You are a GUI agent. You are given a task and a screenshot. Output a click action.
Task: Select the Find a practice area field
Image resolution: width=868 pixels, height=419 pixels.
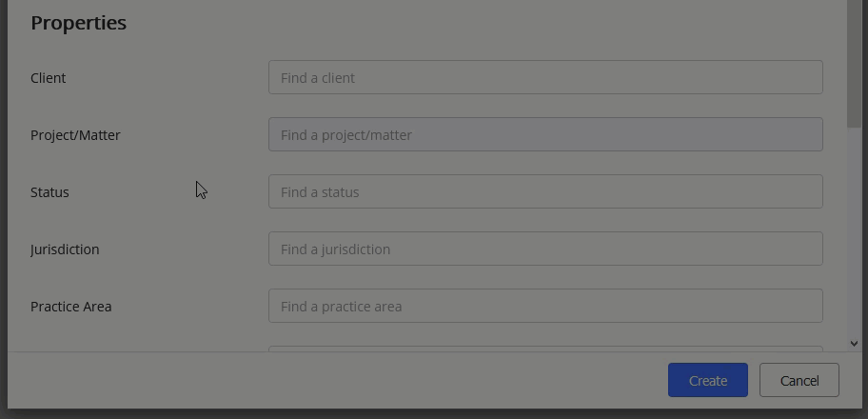545,307
